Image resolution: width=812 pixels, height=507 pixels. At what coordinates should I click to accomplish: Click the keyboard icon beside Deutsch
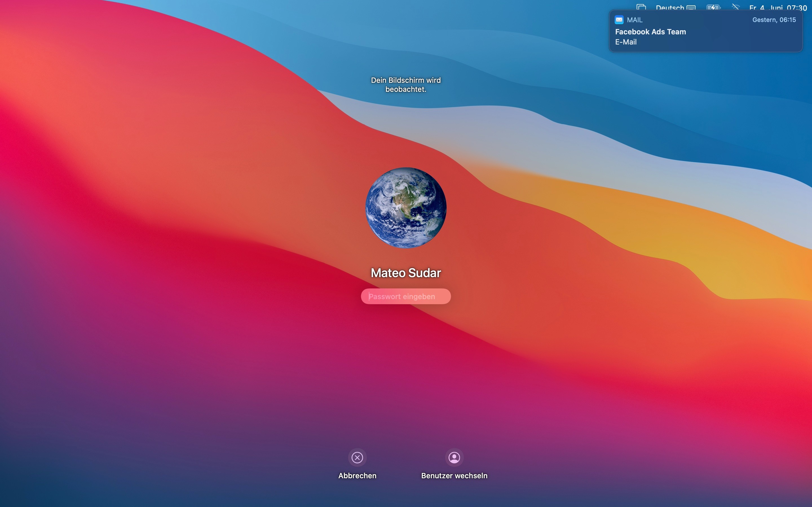click(x=691, y=7)
